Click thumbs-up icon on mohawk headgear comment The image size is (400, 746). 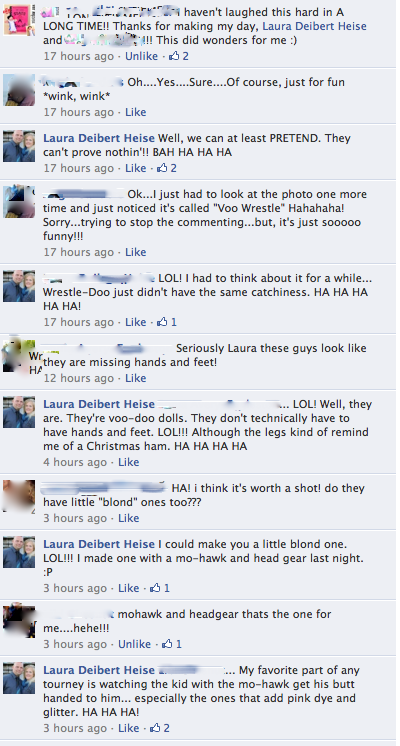coord(167,644)
